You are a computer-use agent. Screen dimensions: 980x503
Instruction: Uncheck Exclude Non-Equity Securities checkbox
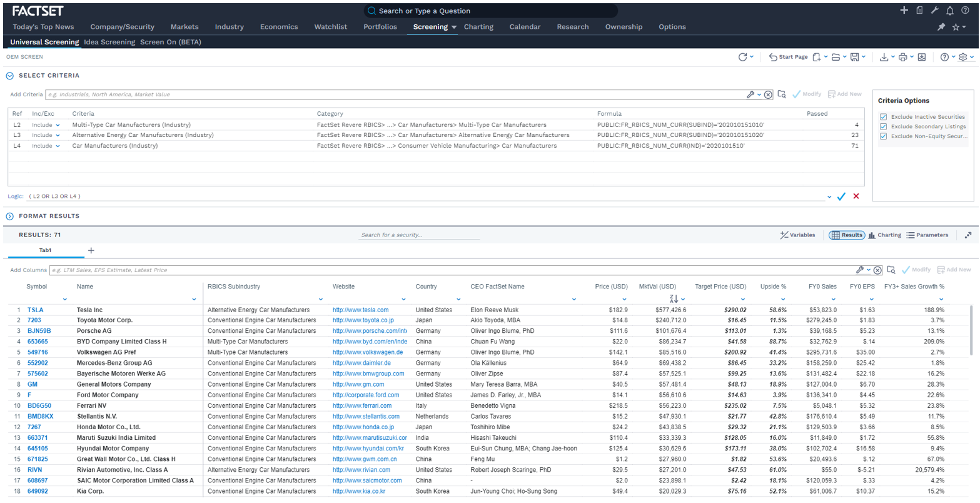coord(883,136)
